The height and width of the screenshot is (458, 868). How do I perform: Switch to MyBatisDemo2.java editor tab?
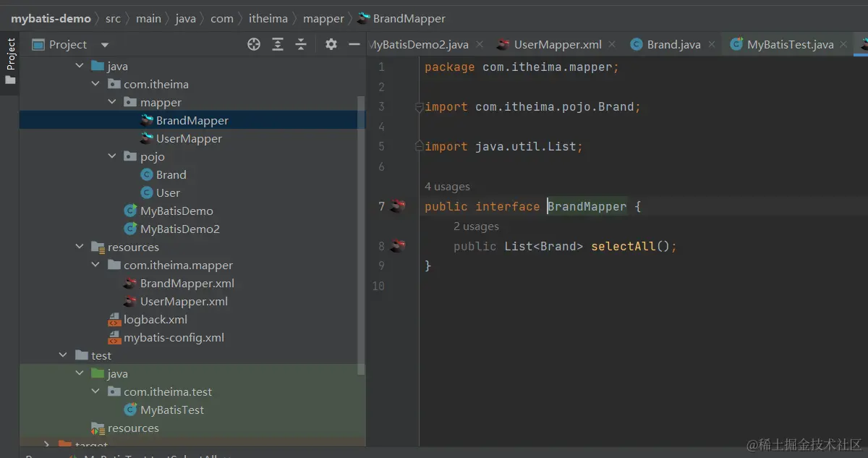click(419, 44)
